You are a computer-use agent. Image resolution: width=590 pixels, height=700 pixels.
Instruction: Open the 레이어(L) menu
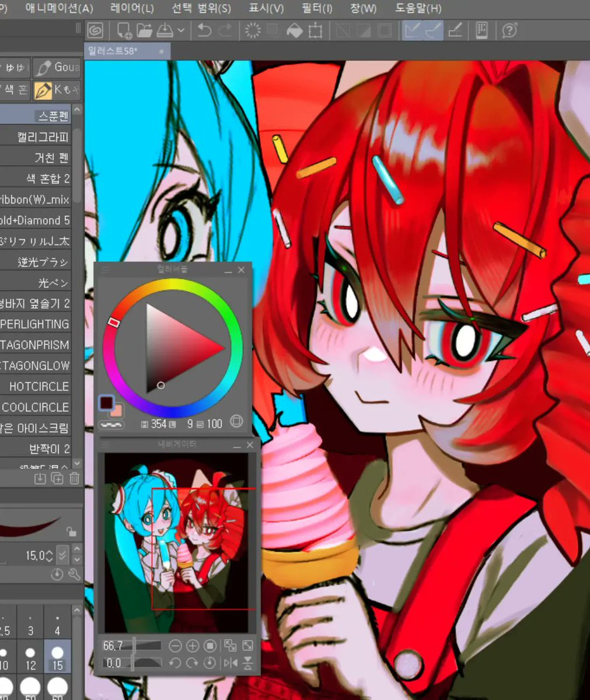point(132,8)
